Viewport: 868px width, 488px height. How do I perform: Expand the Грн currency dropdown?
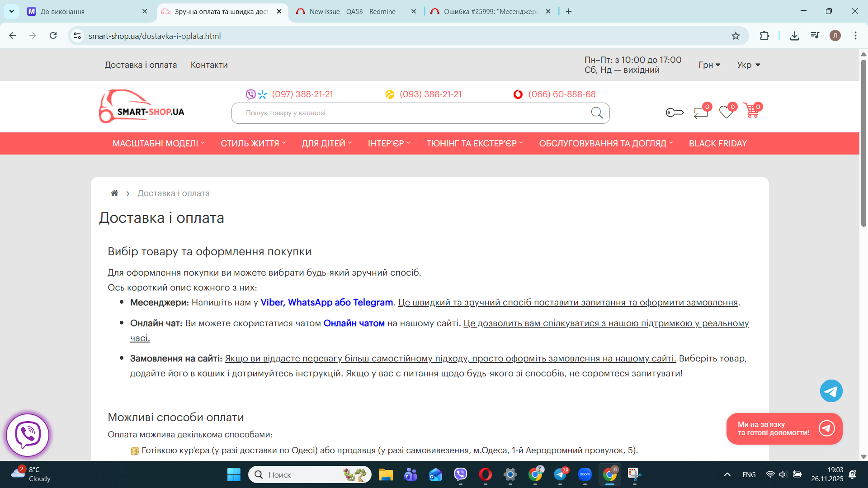pos(709,65)
